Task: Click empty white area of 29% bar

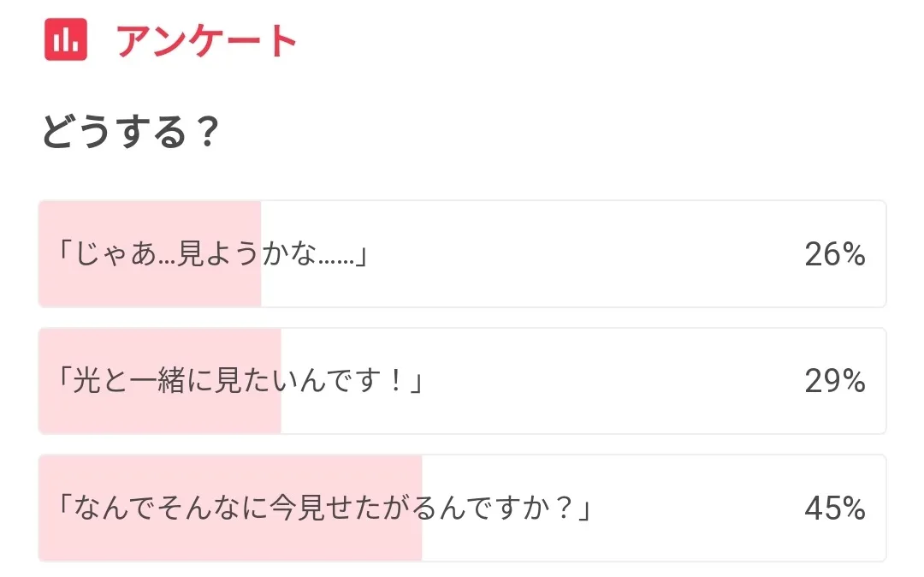Action: pyautogui.click(x=599, y=381)
